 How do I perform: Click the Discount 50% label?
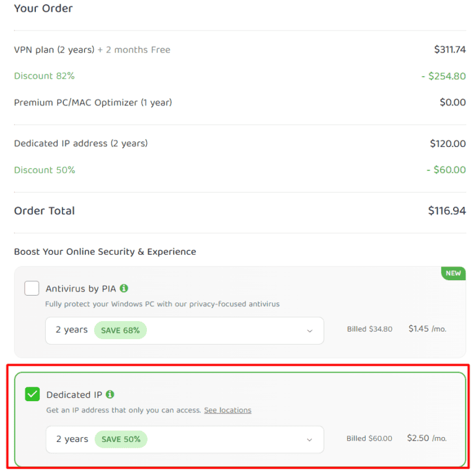pos(44,170)
